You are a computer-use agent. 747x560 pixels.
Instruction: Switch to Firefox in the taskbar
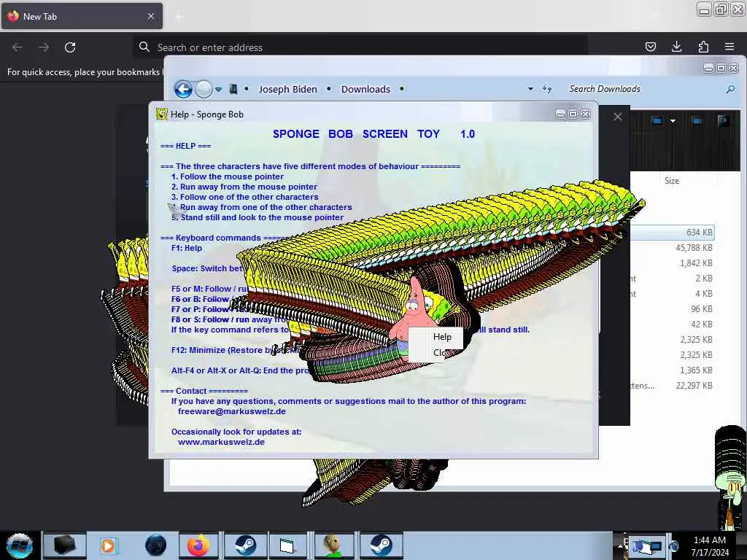click(x=198, y=545)
